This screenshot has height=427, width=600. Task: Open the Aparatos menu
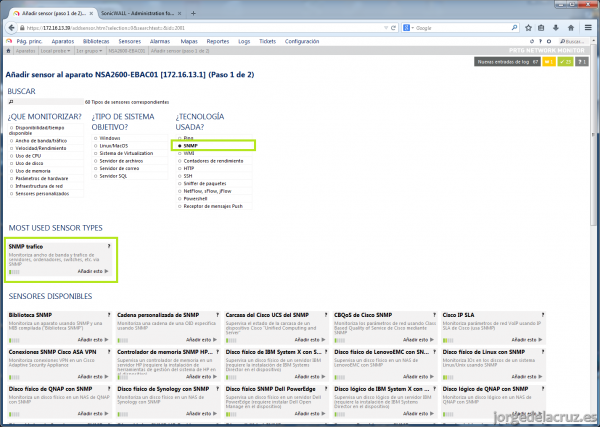(63, 41)
